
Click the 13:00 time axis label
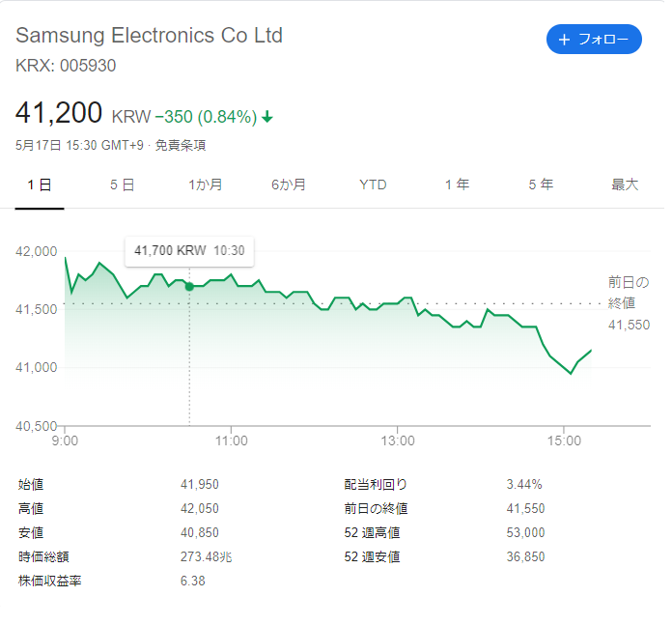tap(398, 440)
